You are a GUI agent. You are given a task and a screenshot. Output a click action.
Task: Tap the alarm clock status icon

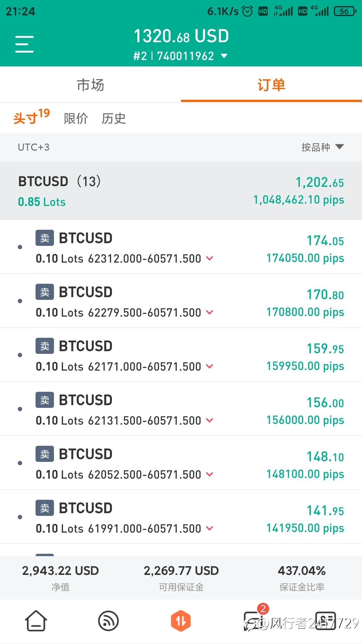[x=247, y=11]
